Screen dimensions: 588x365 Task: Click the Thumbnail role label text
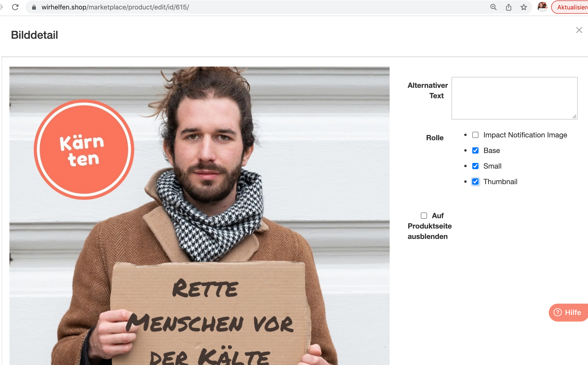[500, 182]
